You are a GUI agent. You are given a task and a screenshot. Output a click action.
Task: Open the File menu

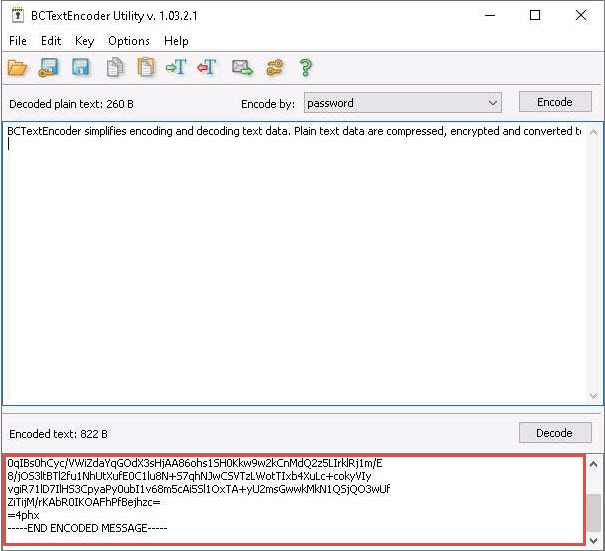[x=18, y=41]
